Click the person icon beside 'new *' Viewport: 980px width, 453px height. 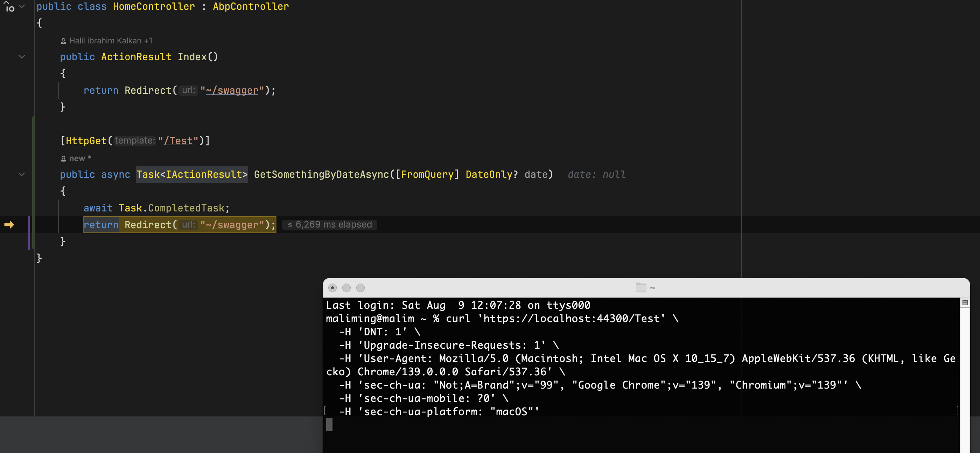[x=64, y=159]
